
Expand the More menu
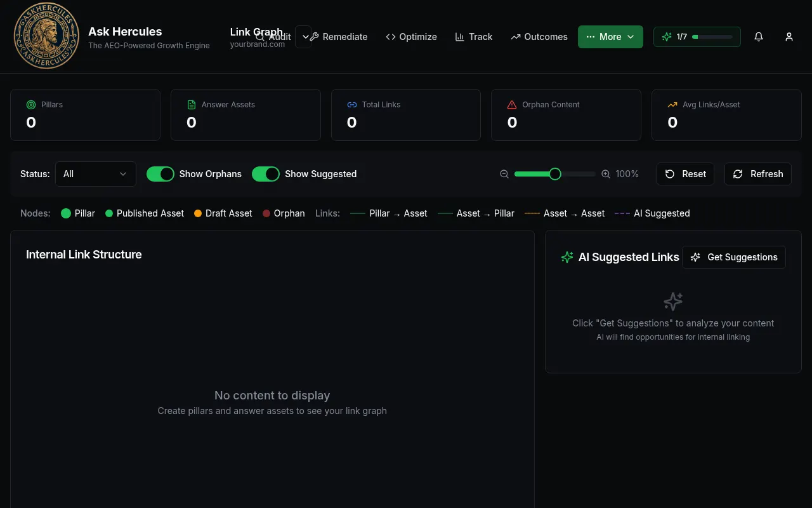pos(610,37)
